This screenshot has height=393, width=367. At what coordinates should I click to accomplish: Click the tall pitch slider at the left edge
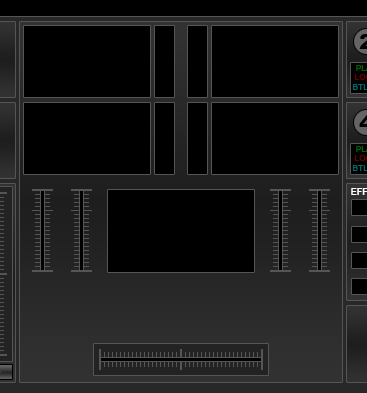pos(5,274)
